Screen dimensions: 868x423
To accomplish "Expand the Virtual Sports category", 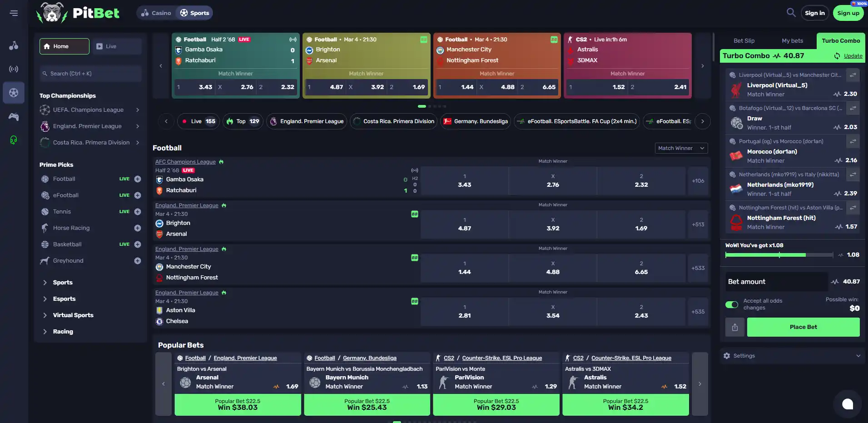I will [x=73, y=315].
